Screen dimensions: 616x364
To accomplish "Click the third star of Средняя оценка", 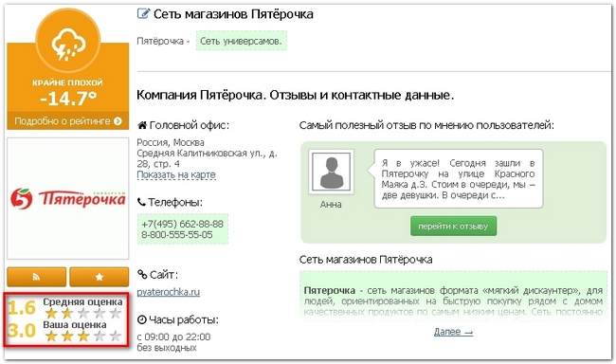I will click(x=83, y=314).
